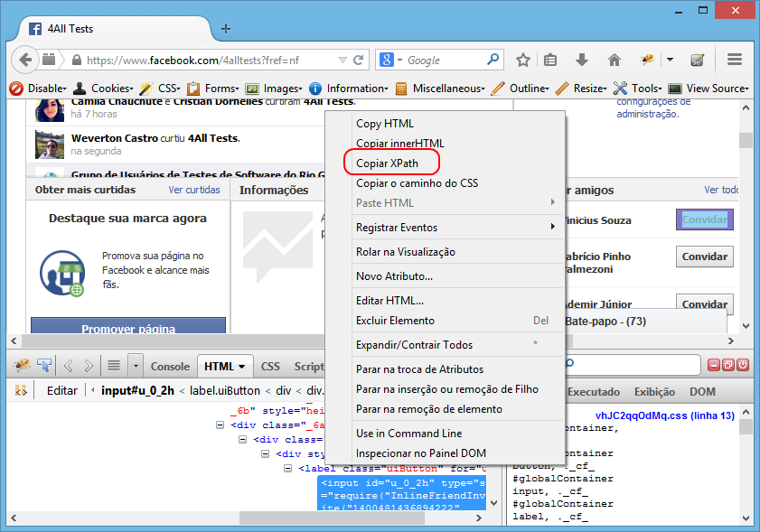Click the URL address bar
The width and height of the screenshot is (760, 532).
[211, 61]
